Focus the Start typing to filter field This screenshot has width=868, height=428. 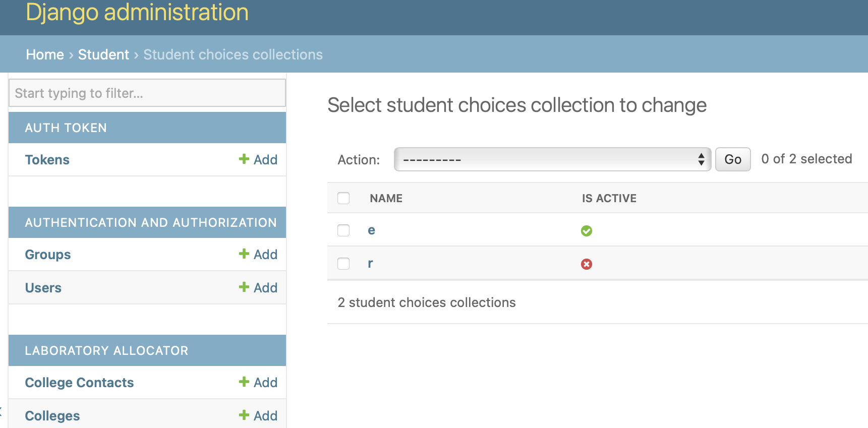(147, 93)
